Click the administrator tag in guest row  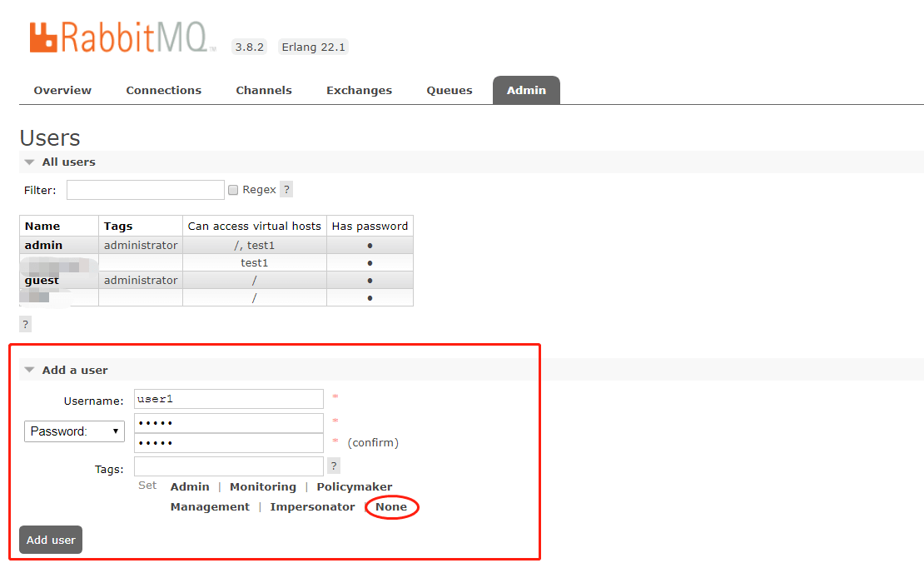[x=141, y=281]
